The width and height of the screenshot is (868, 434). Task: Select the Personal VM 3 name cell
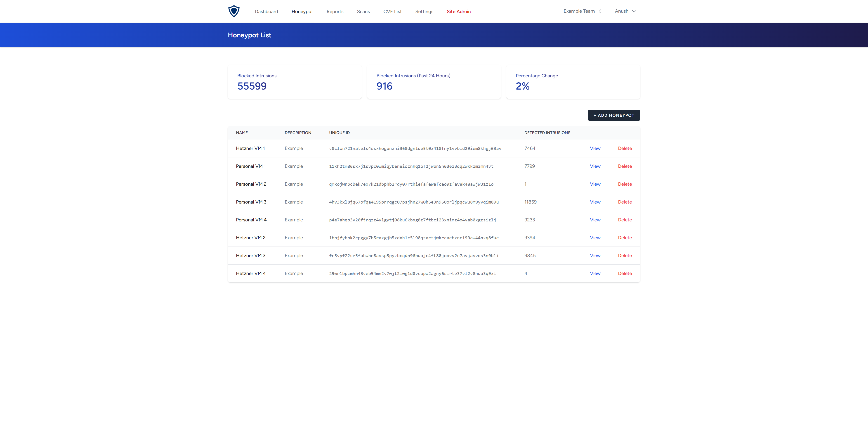coord(251,202)
